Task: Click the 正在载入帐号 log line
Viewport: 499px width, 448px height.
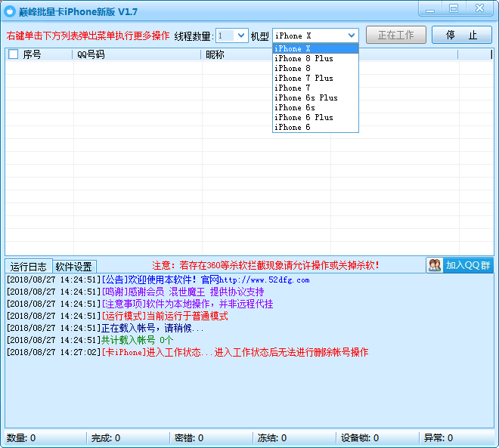Action: pyautogui.click(x=105, y=328)
